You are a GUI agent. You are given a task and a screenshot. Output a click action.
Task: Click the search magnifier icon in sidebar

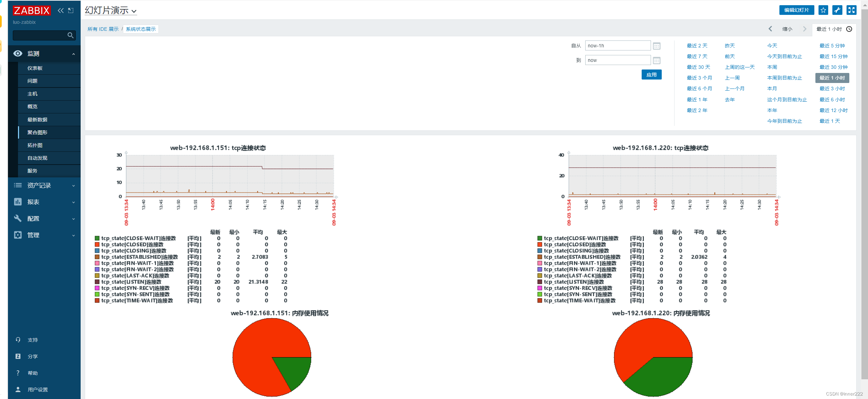tap(71, 35)
